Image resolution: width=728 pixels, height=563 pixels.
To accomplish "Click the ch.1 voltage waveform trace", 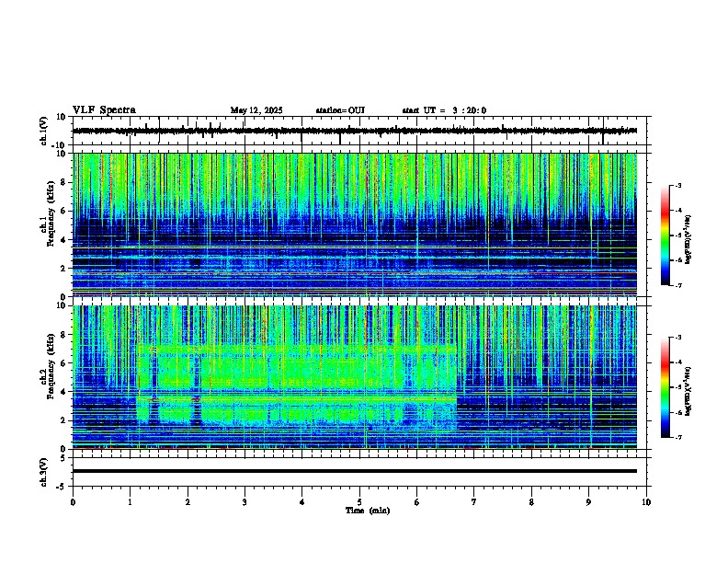I will pos(355,131).
